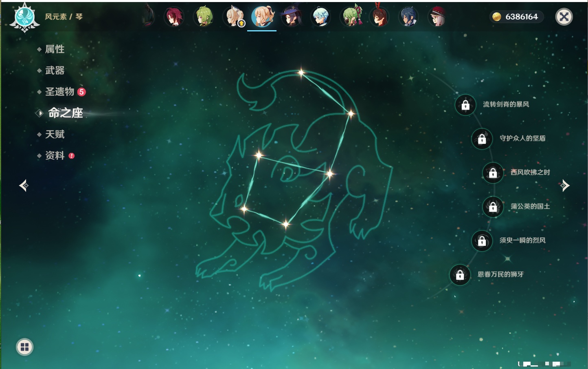Image resolution: width=588 pixels, height=369 pixels.
Task: Click the lock icon for 须臾一瞬的烈风
Action: pos(482,241)
